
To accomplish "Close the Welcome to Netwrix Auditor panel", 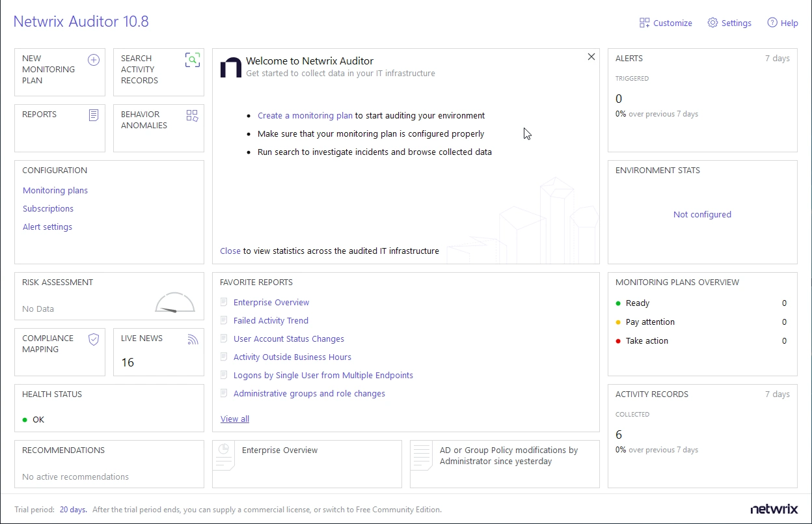I will tap(591, 57).
